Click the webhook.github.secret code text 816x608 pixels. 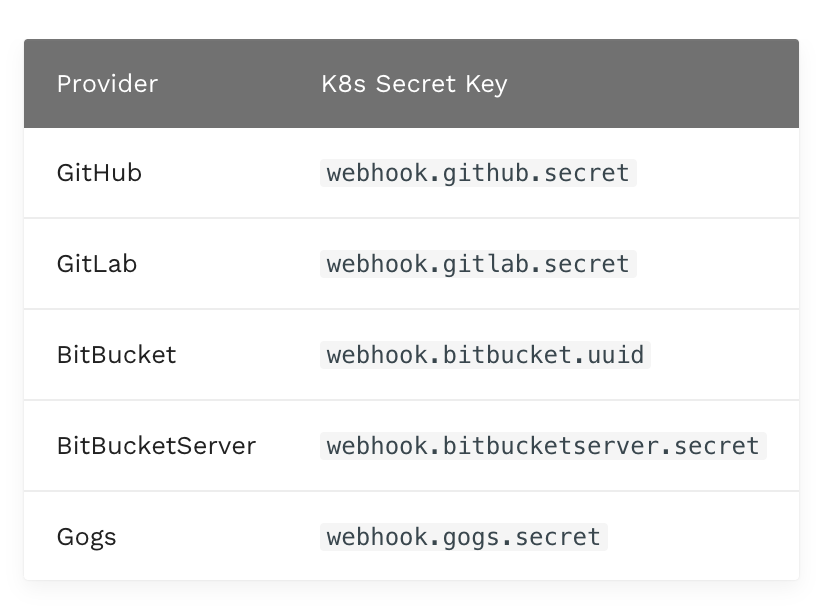click(478, 173)
